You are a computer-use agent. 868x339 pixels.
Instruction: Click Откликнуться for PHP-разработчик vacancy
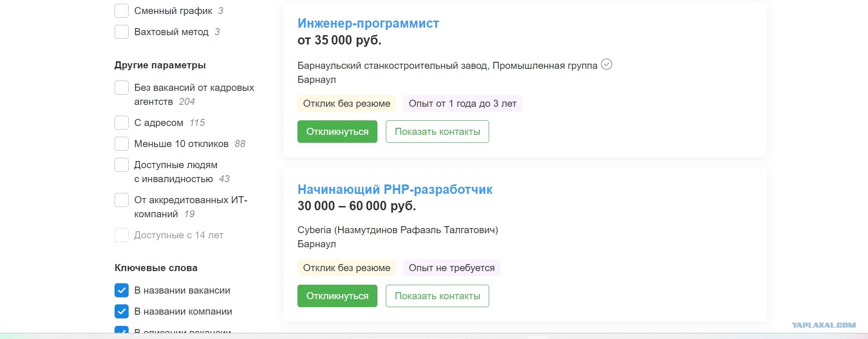coord(337,296)
